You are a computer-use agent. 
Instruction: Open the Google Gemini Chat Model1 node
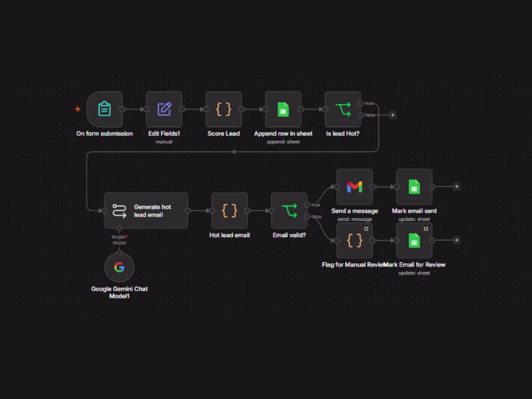(119, 268)
